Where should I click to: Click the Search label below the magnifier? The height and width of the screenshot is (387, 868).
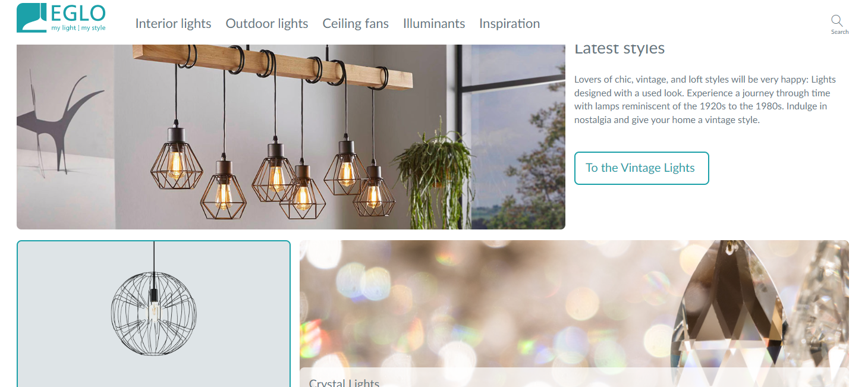pos(840,32)
